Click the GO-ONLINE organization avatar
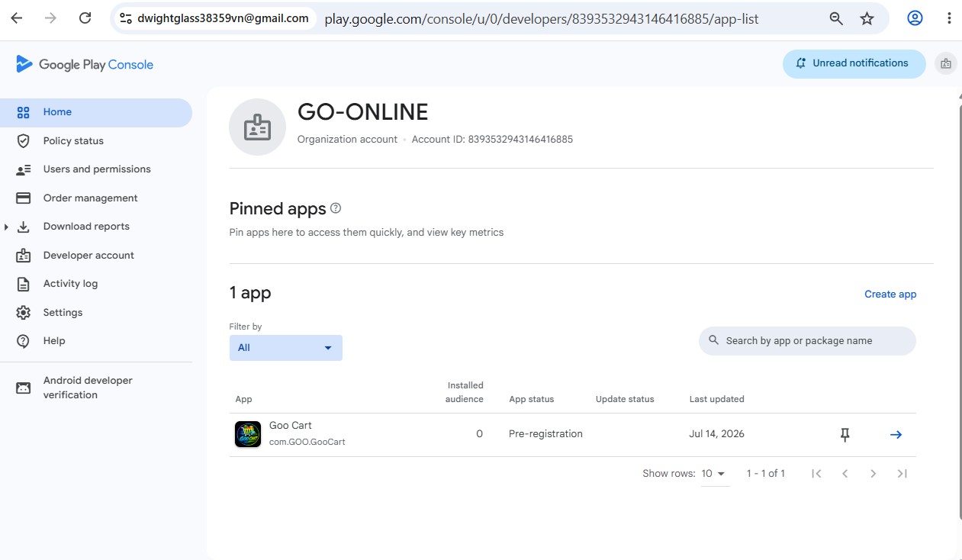Image resolution: width=962 pixels, height=560 pixels. point(257,127)
